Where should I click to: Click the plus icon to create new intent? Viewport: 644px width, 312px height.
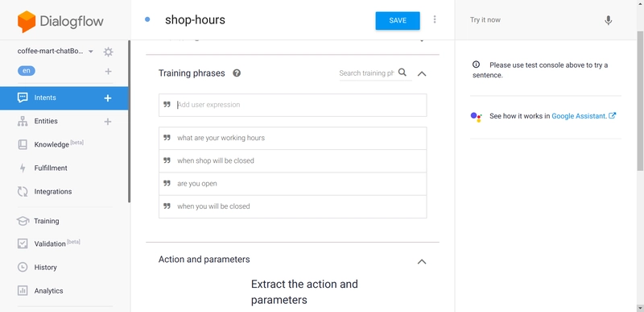(108, 98)
